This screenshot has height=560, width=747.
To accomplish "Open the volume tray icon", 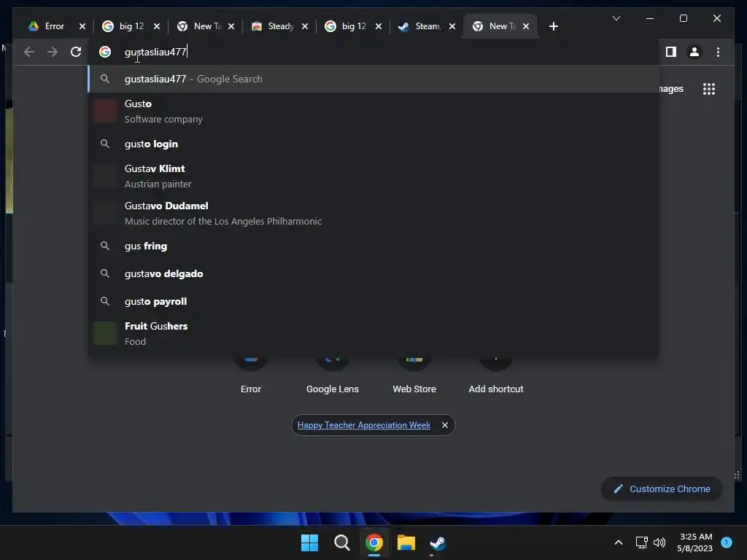I will (659, 542).
